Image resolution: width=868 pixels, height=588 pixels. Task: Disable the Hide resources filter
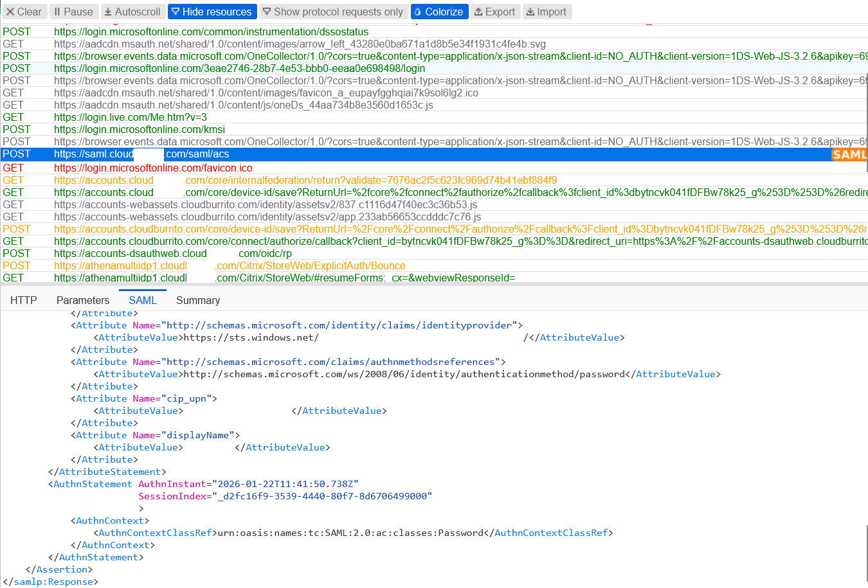point(212,12)
